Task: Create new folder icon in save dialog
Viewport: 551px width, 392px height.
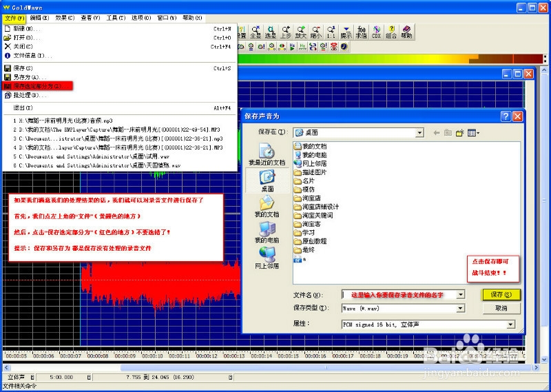Action: point(459,133)
